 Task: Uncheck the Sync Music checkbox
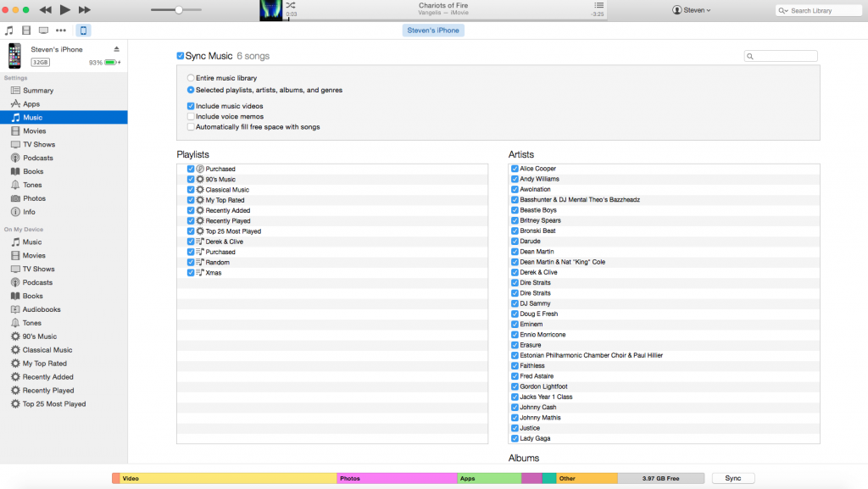tap(181, 54)
